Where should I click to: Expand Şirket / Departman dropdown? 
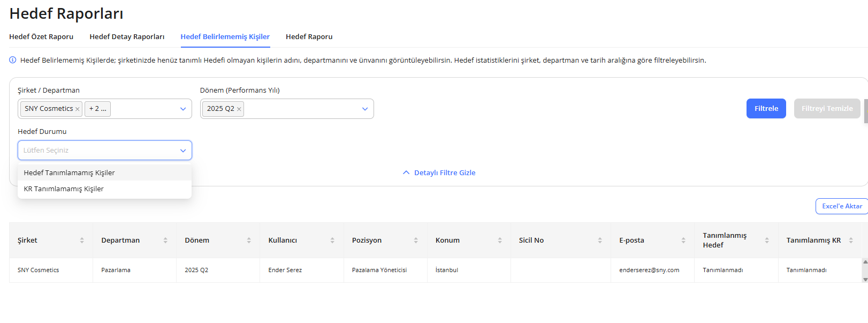[183, 109]
